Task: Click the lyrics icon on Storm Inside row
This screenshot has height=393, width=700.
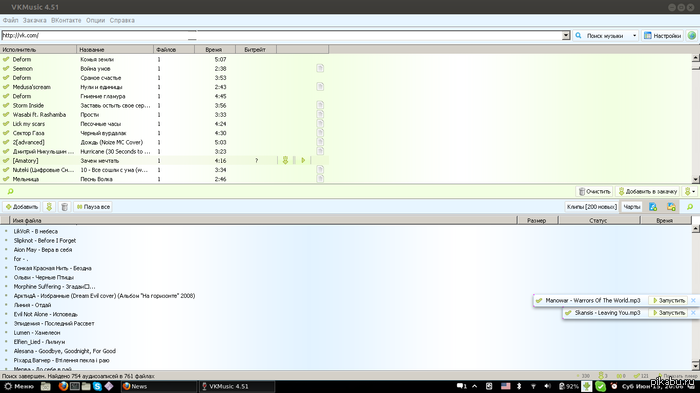Action: (320, 105)
